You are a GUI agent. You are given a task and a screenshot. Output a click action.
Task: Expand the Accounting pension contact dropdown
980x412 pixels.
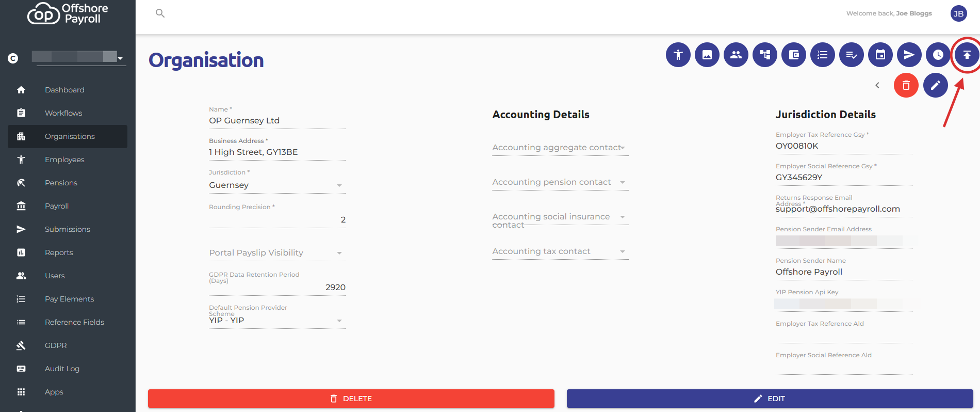point(560,182)
